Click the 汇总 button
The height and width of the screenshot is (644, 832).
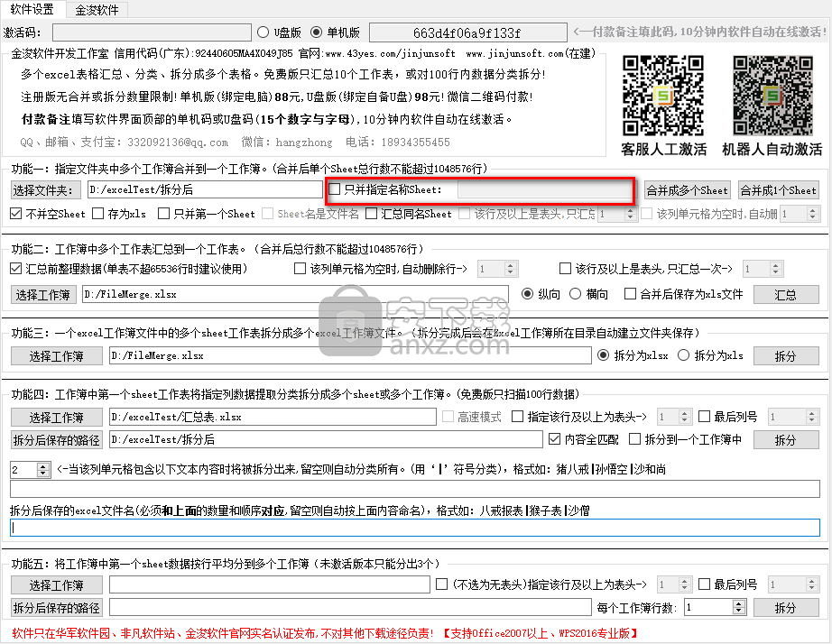786,294
